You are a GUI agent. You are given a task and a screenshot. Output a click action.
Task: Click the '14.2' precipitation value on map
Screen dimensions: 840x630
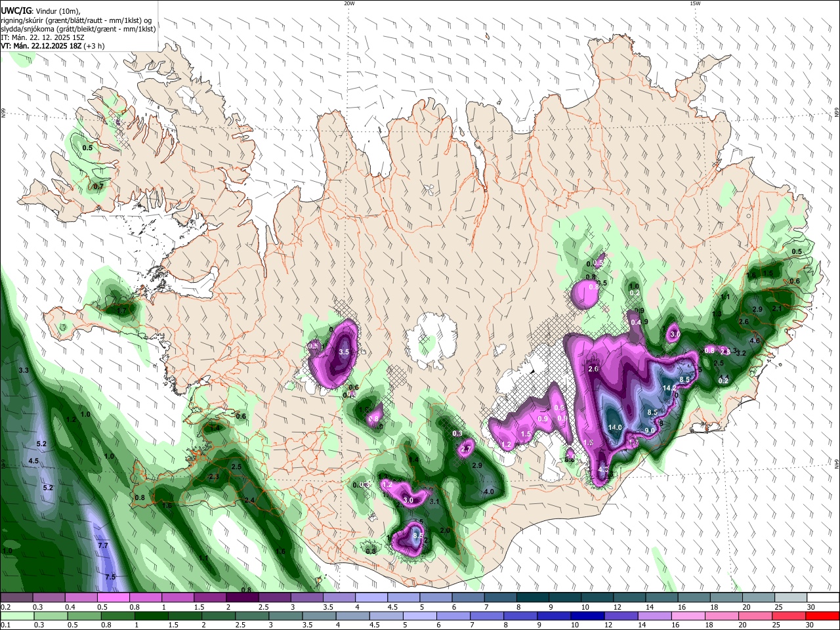pos(669,388)
